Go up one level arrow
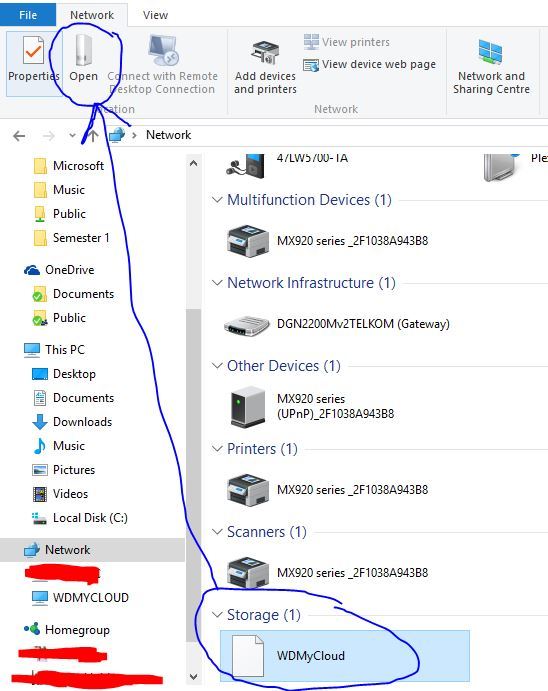This screenshot has width=548, height=691. (93, 136)
